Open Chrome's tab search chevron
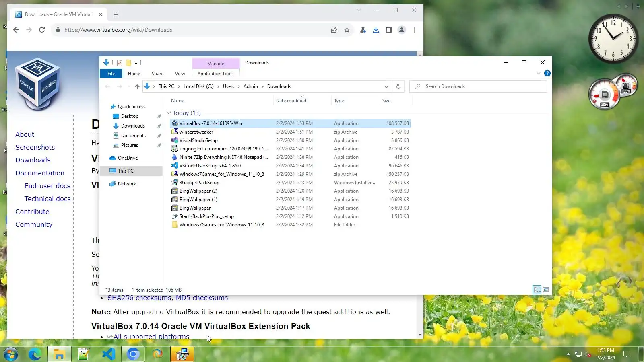This screenshot has width=644, height=362. point(359,10)
